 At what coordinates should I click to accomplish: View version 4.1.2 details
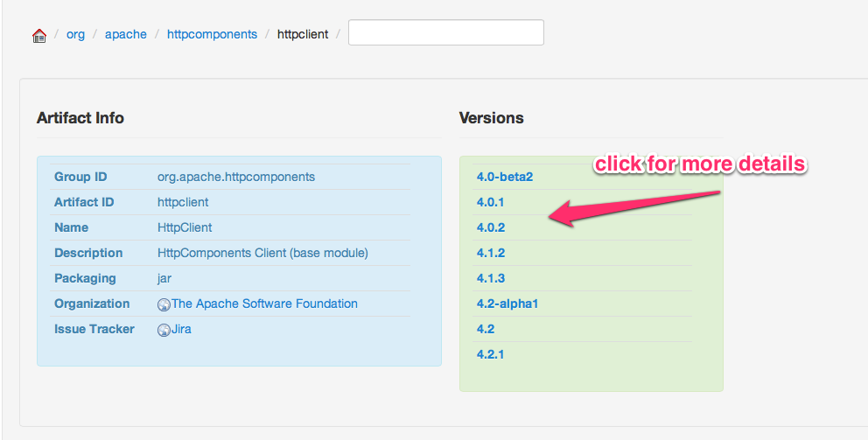(490, 253)
